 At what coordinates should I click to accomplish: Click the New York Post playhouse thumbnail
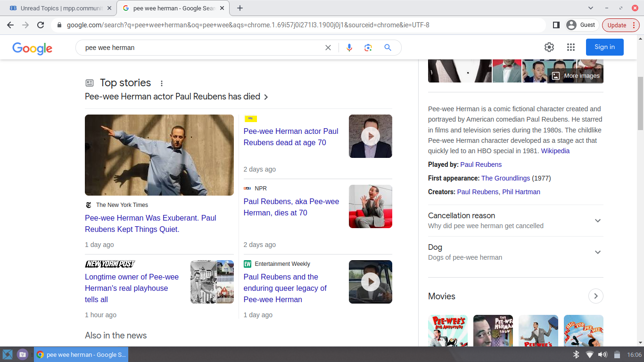coord(212,282)
